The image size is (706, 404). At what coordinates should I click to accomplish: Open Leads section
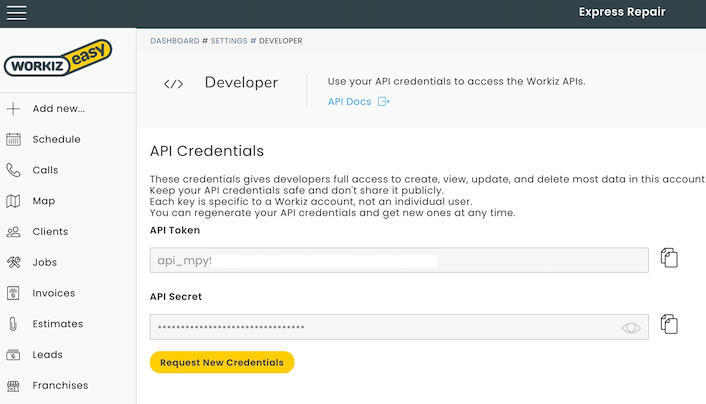[47, 354]
